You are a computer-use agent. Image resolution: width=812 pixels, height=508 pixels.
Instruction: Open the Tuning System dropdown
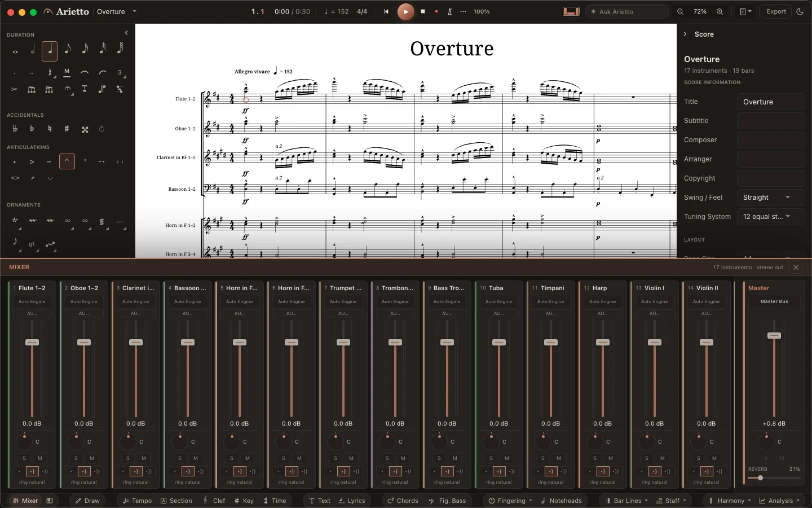click(x=770, y=217)
